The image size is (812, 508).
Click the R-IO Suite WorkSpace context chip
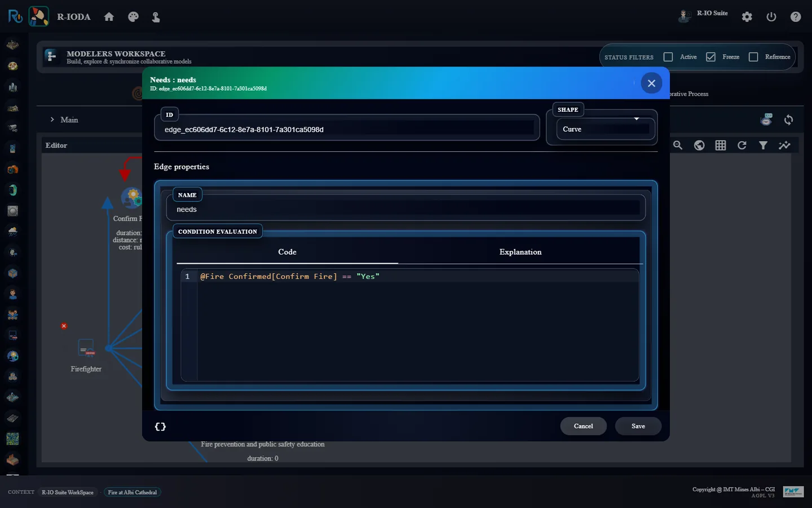[68, 492]
